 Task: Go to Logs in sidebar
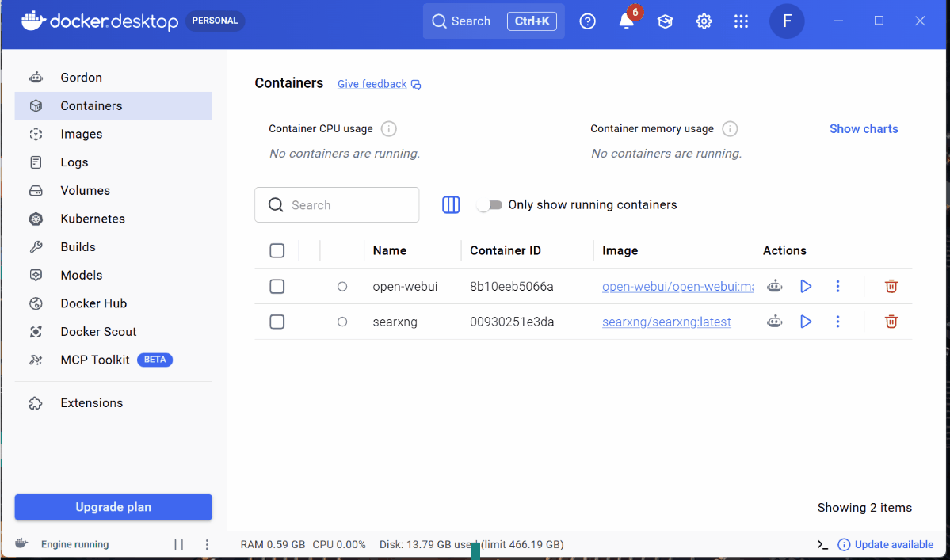(x=113, y=162)
